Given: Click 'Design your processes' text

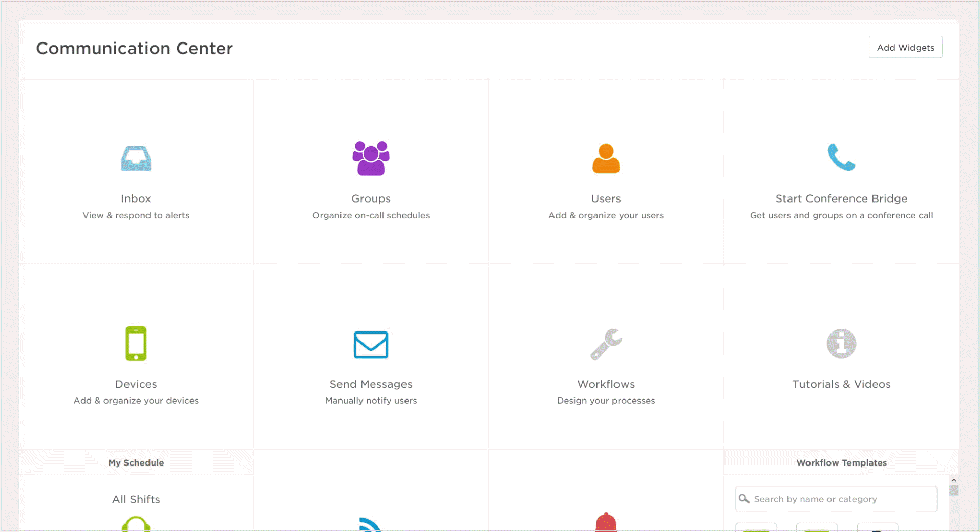Looking at the screenshot, I should pos(606,401).
